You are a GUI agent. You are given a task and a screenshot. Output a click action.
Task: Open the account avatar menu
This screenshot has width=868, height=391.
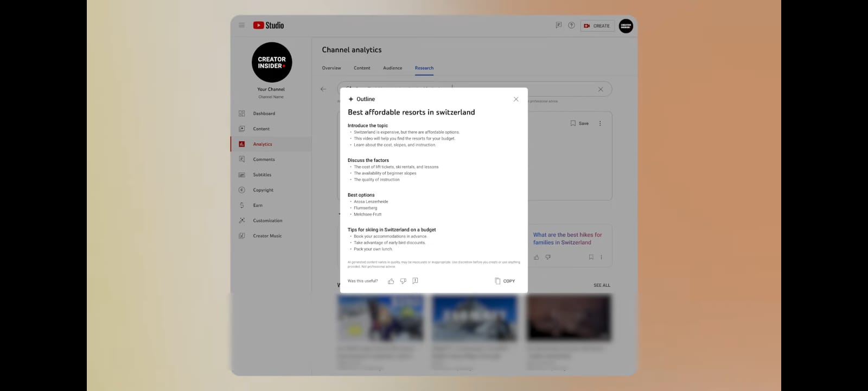click(626, 26)
